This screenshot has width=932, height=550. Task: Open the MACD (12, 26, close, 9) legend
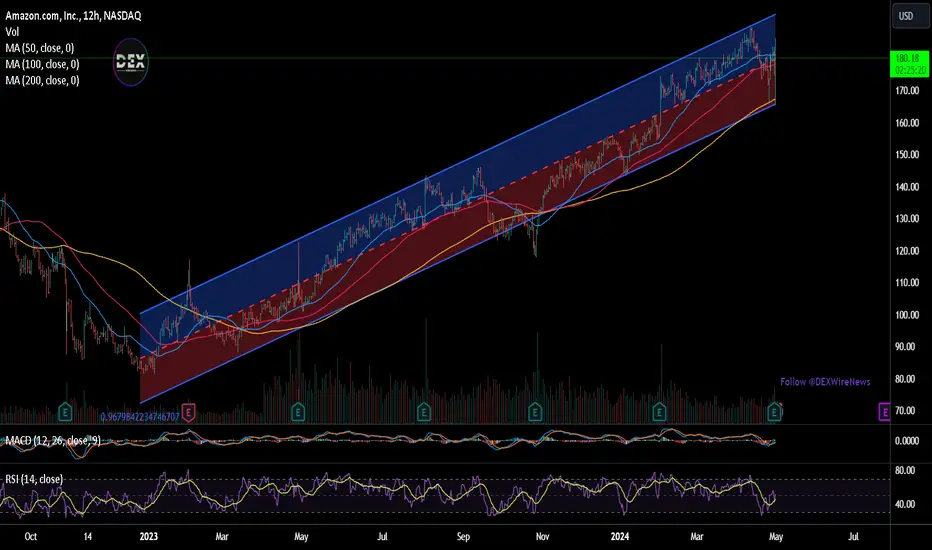[53, 441]
